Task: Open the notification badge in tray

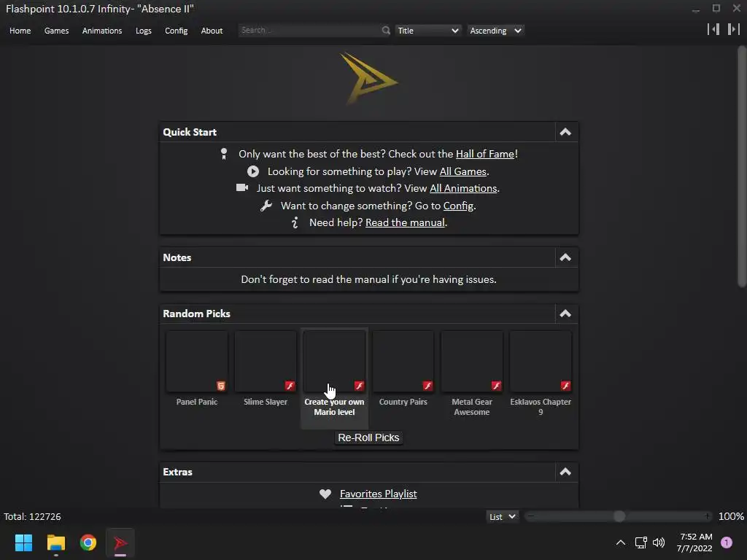Action: [x=727, y=542]
